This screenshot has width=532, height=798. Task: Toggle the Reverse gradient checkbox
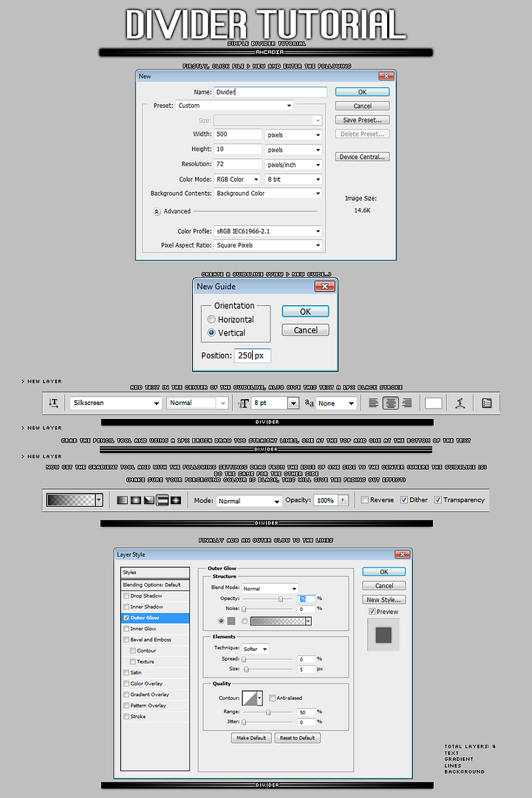click(x=364, y=499)
